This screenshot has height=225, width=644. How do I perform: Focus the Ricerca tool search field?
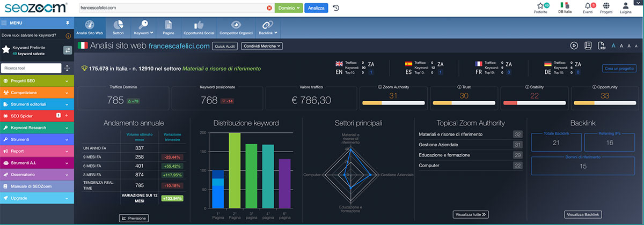[31, 68]
